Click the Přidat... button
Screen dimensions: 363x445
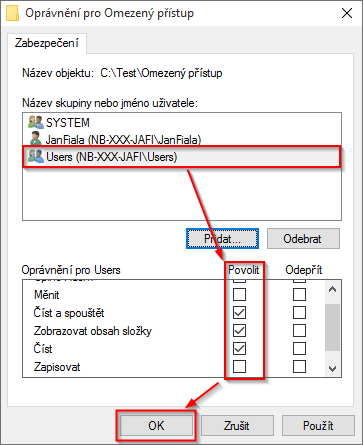[222, 239]
